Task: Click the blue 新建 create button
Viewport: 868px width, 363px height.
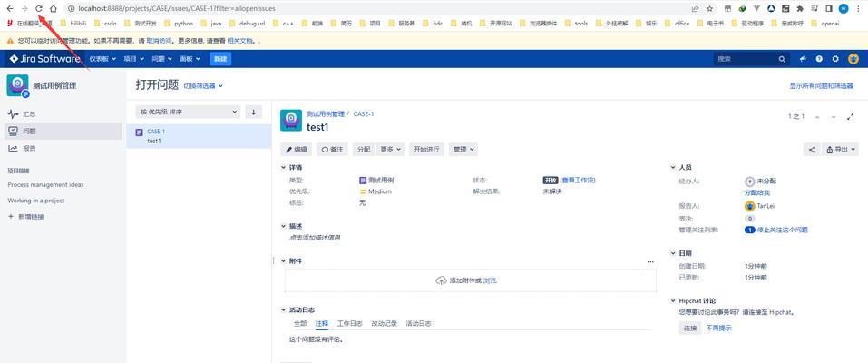Action: point(220,59)
